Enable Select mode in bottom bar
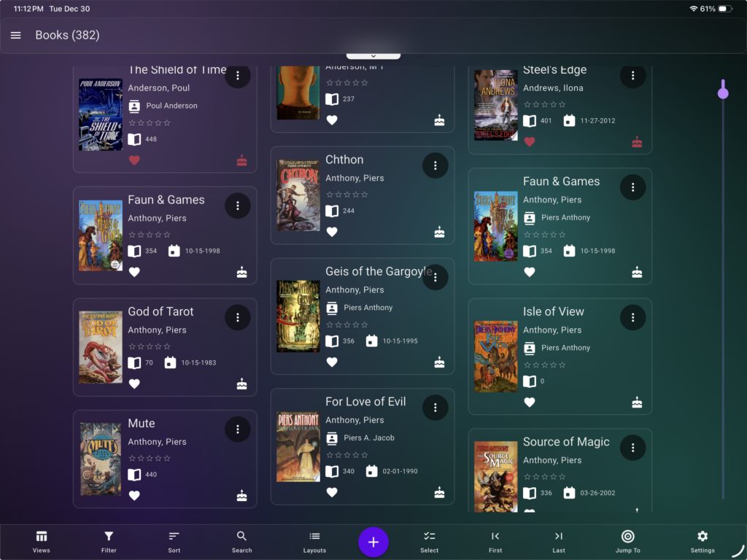The image size is (747, 560). pos(430,542)
